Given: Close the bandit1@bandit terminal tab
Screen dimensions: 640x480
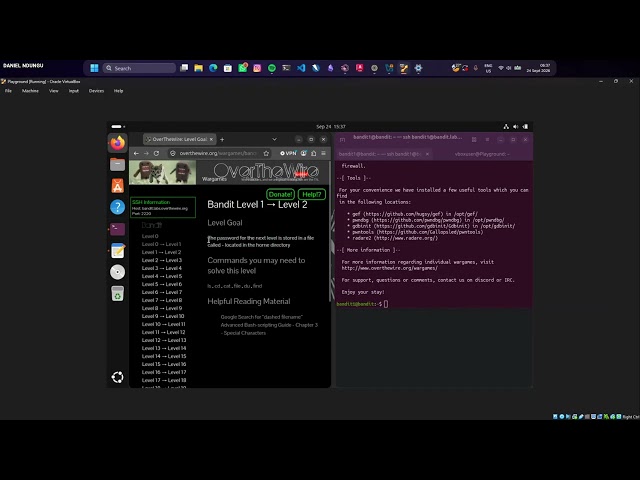Looking at the screenshot, I should (427, 154).
